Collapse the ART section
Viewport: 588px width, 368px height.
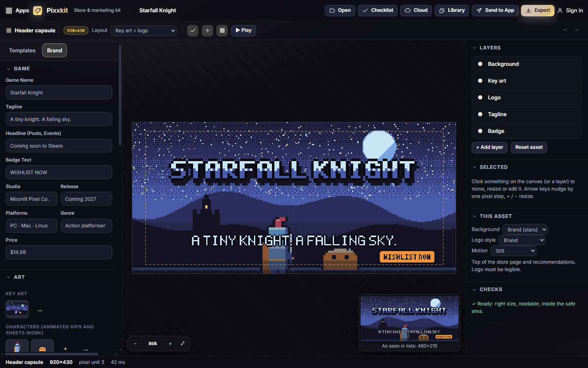tap(9, 277)
